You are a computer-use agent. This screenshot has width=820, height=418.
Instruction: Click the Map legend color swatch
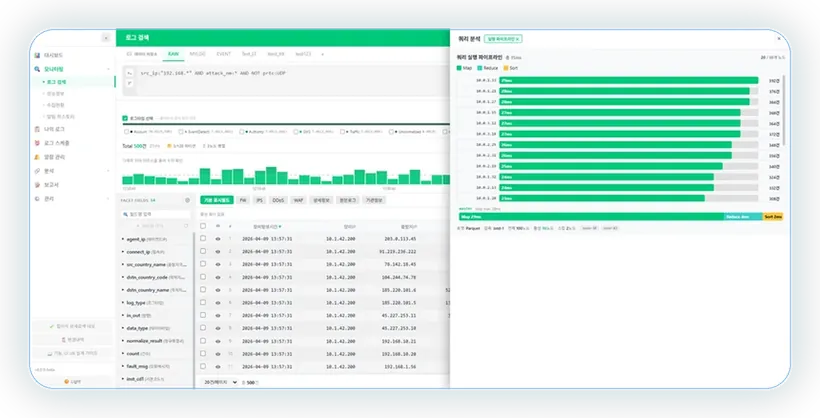click(459, 68)
